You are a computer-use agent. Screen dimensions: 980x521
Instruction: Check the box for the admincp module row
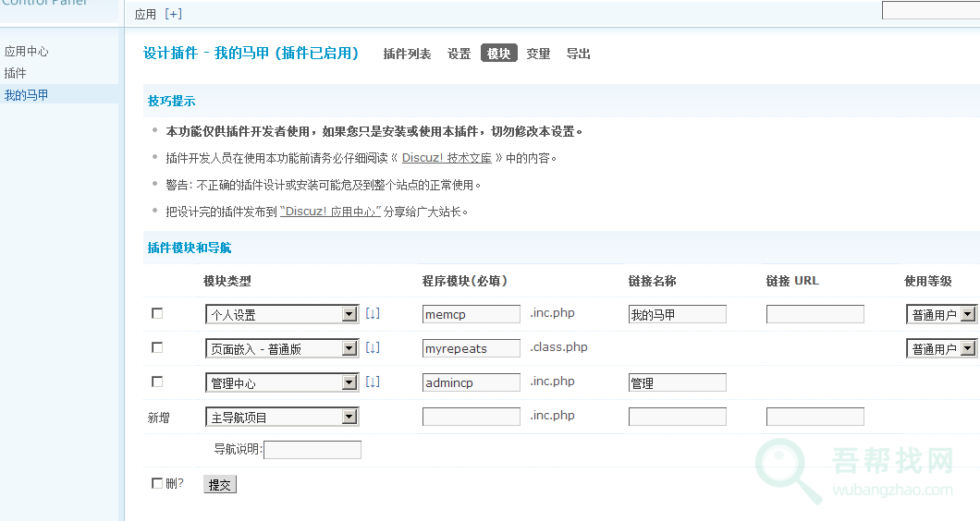[157, 382]
